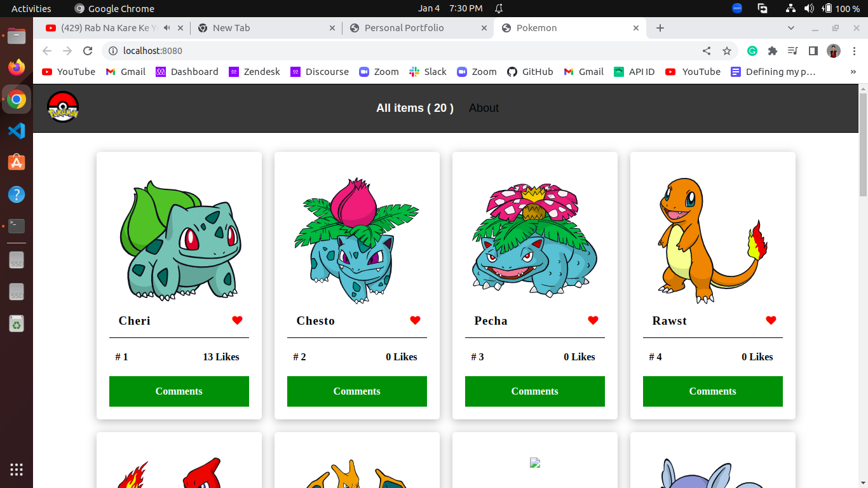
Task: Show Applications grid in dock
Action: [17, 470]
